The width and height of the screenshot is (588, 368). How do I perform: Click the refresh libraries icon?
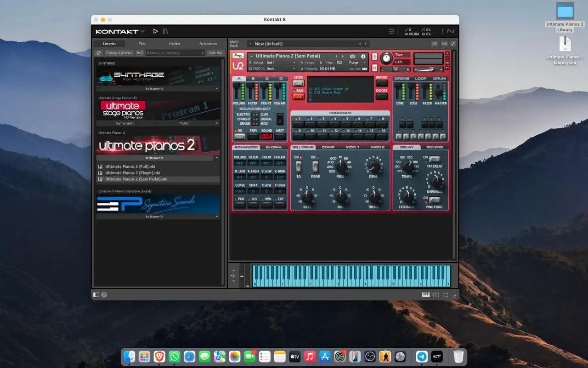point(99,53)
